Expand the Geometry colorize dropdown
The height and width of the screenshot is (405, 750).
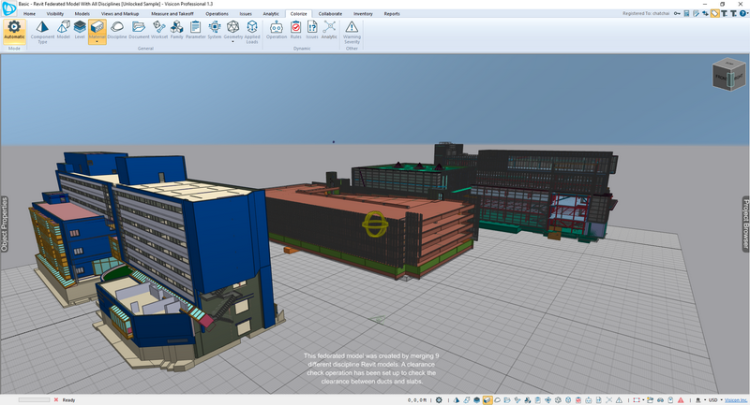233,42
